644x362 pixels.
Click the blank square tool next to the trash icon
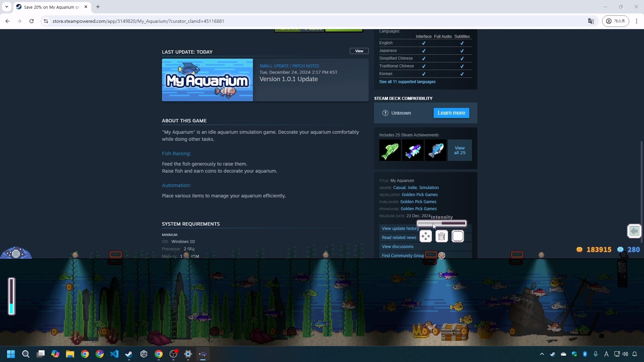(x=458, y=236)
